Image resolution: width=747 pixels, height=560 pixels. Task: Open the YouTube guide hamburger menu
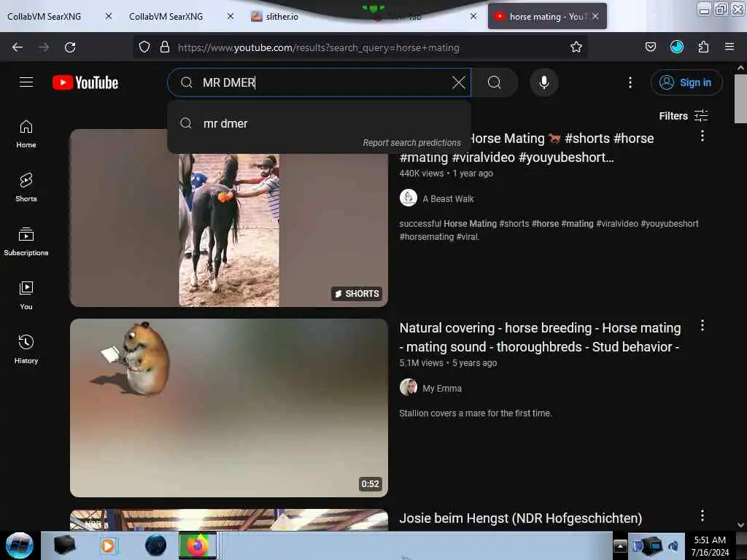pos(26,82)
